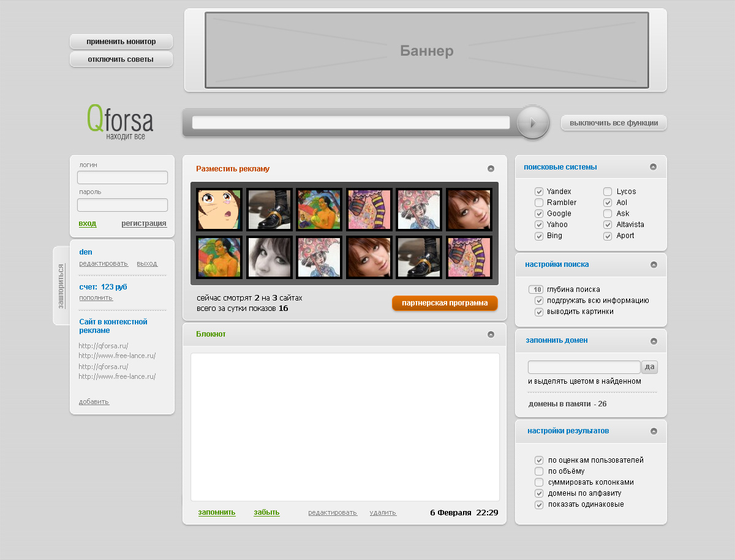Viewport: 735px width, 560px height.
Task: Focus the main search input field
Action: coord(351,122)
